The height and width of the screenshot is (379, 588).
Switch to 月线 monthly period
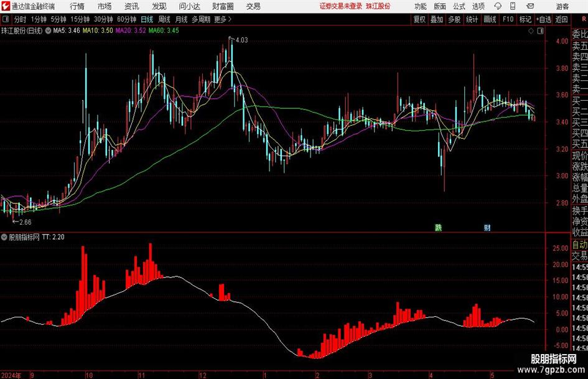[x=182, y=19]
